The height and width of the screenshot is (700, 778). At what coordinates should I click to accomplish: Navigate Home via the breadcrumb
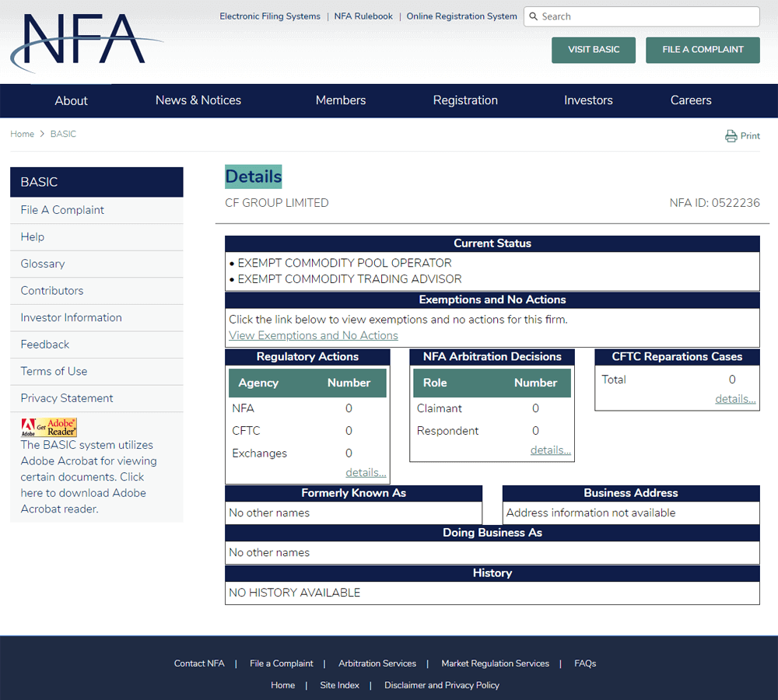click(x=22, y=134)
